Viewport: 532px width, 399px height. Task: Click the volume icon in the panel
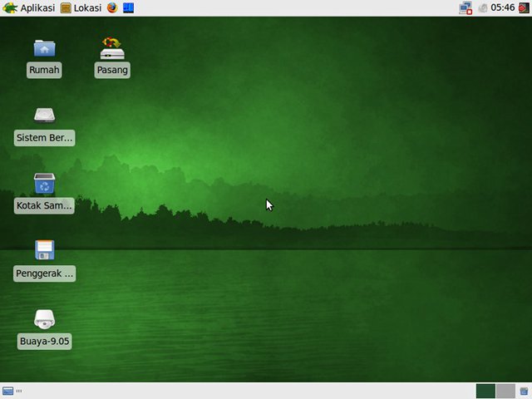[x=482, y=8]
